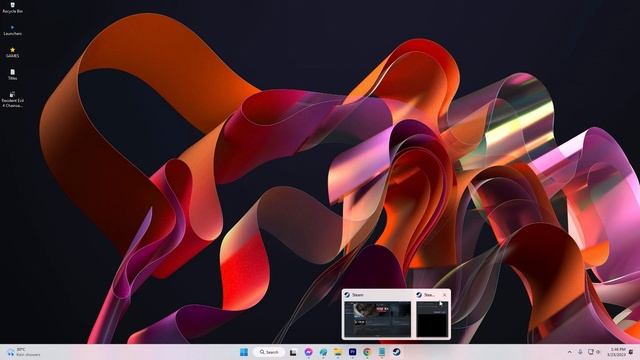
Task: Select the Launchers desktop shortcut
Action: (x=12, y=30)
